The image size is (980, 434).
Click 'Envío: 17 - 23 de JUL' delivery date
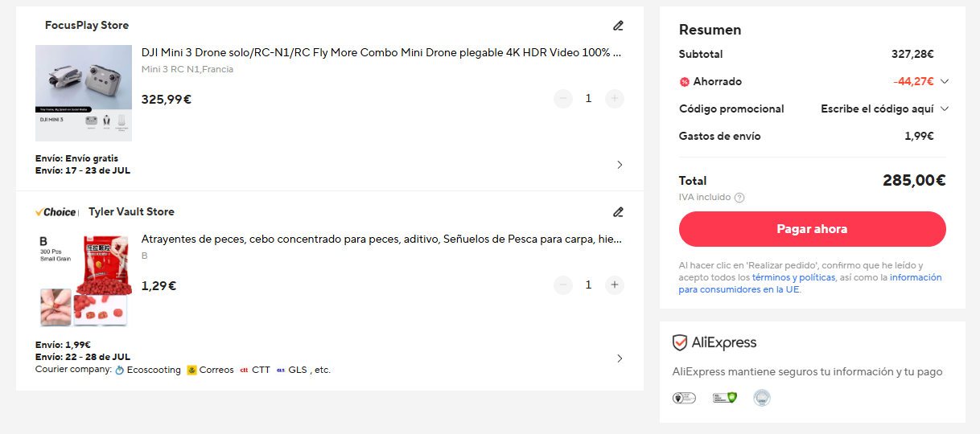(x=83, y=170)
